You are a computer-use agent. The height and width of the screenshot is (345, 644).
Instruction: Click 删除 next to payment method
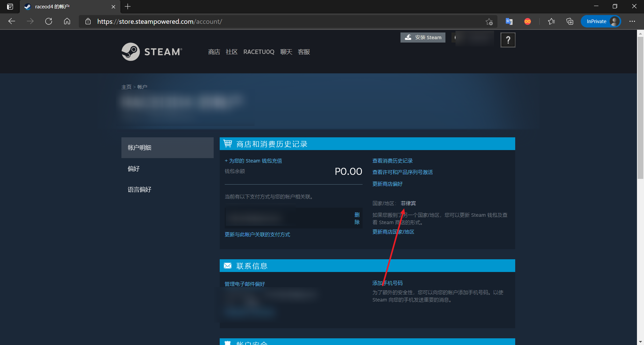(357, 218)
